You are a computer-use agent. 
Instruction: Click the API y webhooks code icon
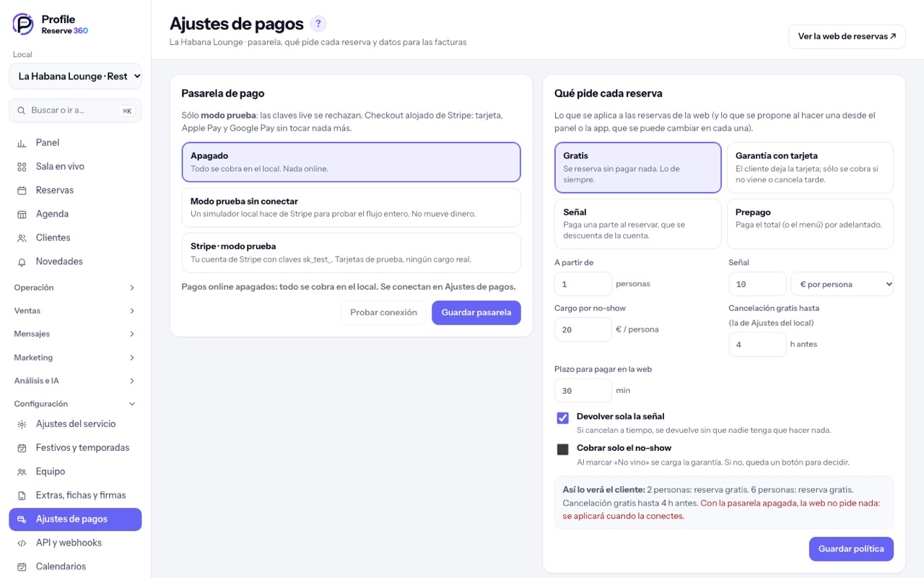tap(22, 543)
